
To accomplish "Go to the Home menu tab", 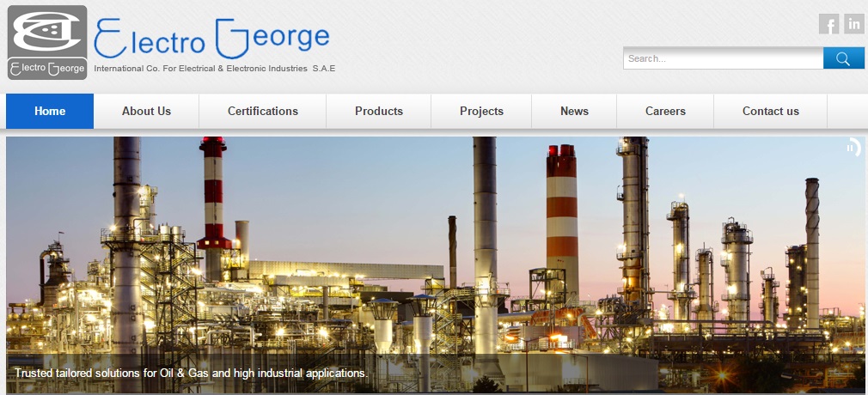I will click(50, 111).
